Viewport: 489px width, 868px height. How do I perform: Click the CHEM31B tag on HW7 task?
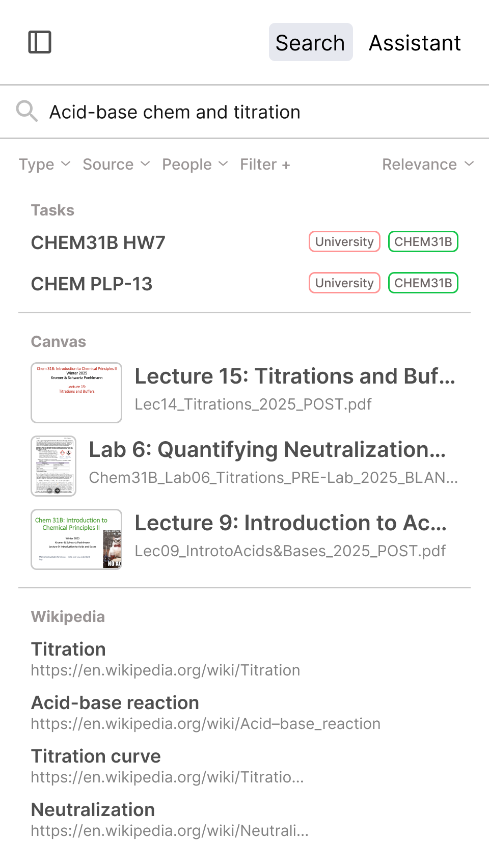(x=423, y=242)
